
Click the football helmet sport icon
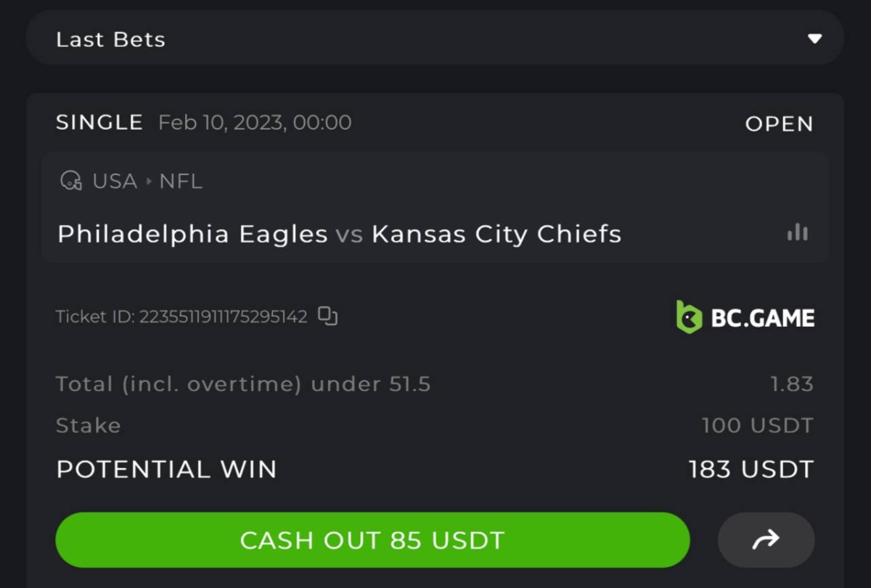[70, 181]
